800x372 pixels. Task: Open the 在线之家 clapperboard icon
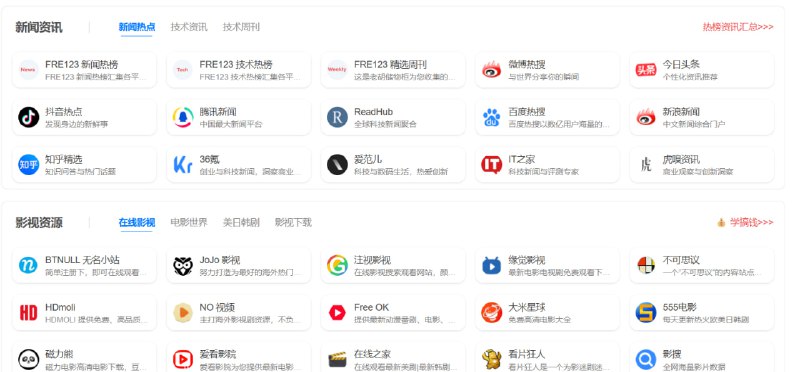click(337, 359)
